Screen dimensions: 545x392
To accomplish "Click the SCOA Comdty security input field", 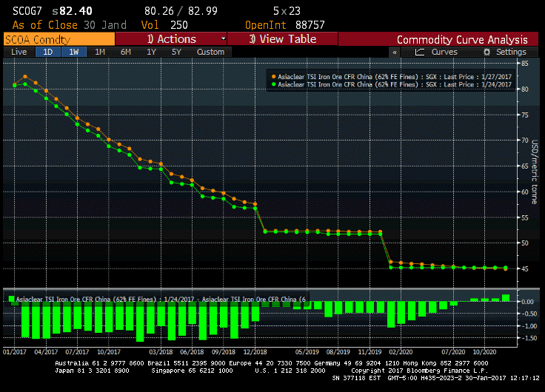I will [x=59, y=39].
